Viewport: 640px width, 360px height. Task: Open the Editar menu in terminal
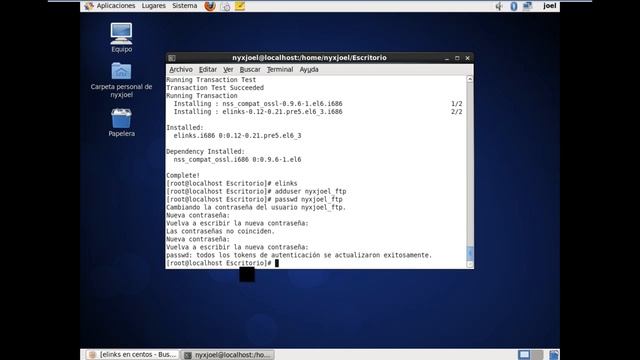208,69
